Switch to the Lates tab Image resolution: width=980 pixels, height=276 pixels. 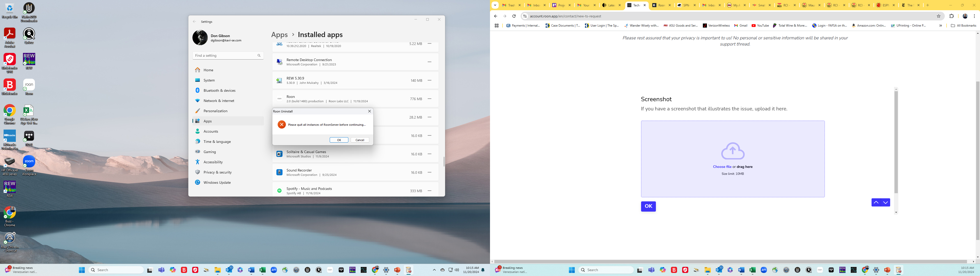coord(612,5)
